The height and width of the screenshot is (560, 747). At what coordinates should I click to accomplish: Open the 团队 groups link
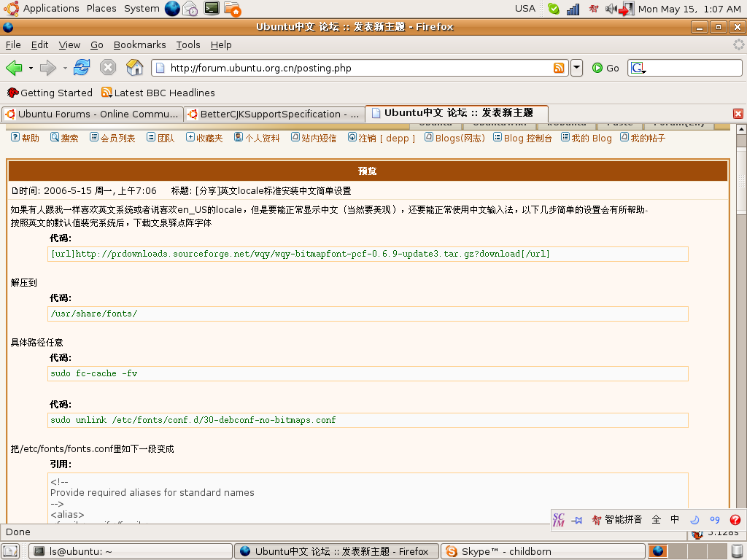[160, 138]
